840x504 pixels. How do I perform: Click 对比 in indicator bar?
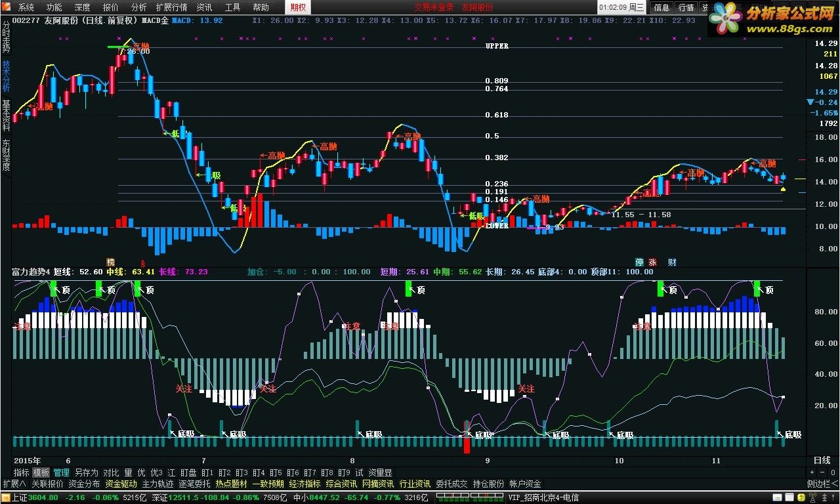111,472
